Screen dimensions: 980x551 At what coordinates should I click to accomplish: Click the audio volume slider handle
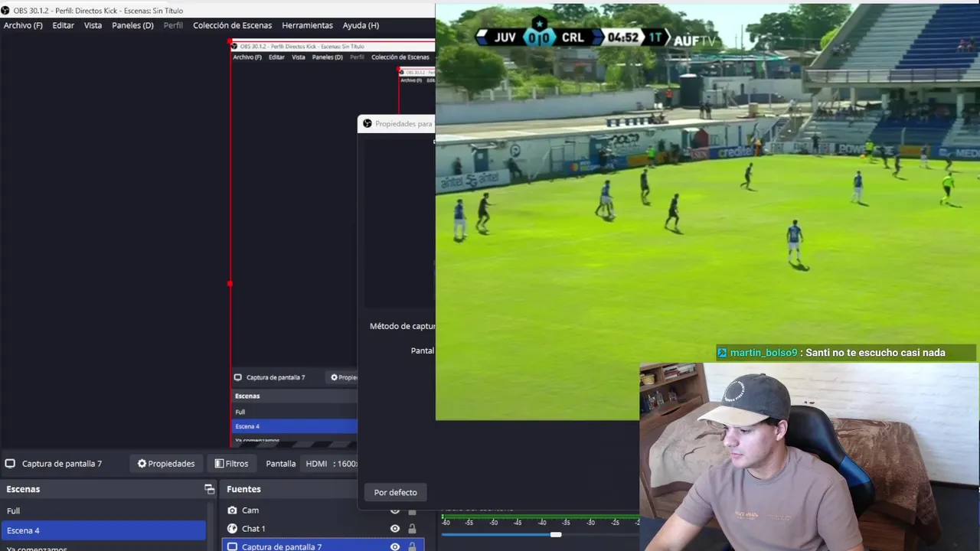pyautogui.click(x=556, y=535)
